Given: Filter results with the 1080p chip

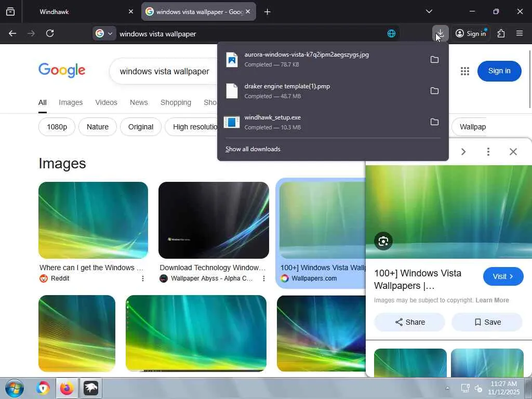Looking at the screenshot, I should click(x=57, y=127).
